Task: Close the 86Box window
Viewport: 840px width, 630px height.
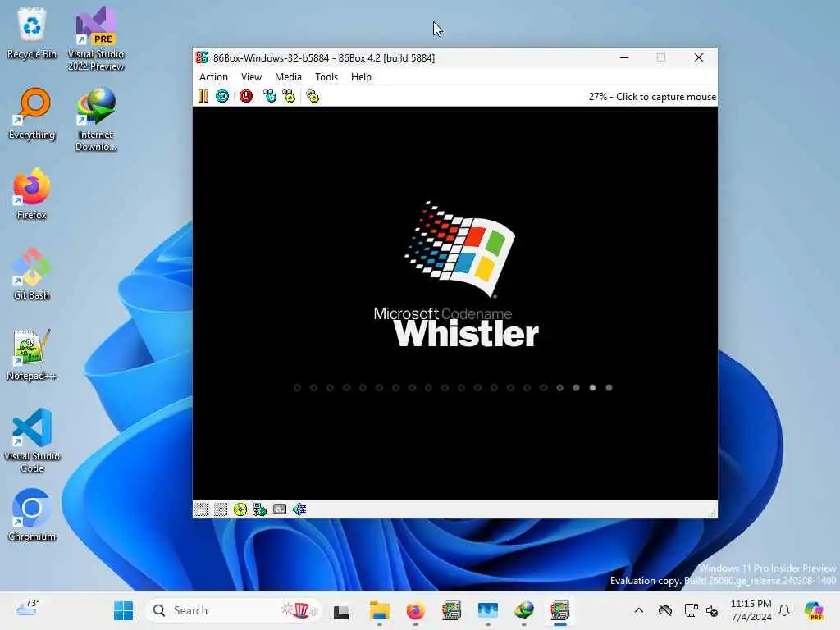Action: coord(699,57)
